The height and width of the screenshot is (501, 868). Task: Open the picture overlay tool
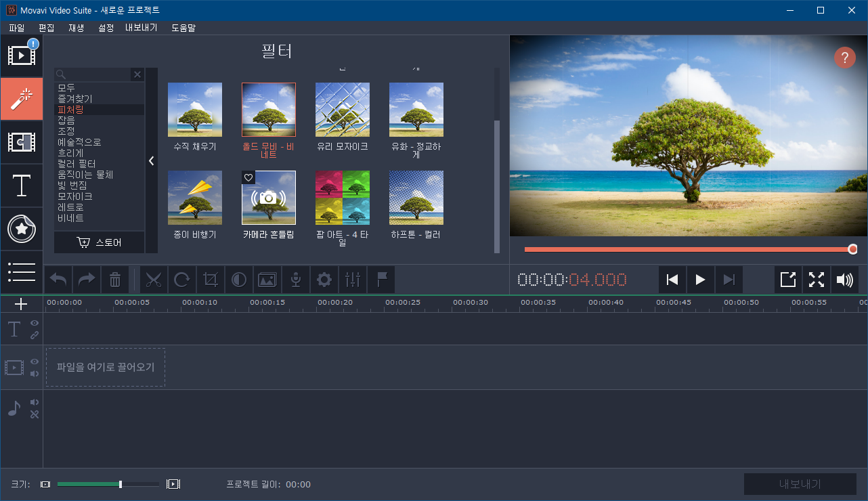click(267, 280)
